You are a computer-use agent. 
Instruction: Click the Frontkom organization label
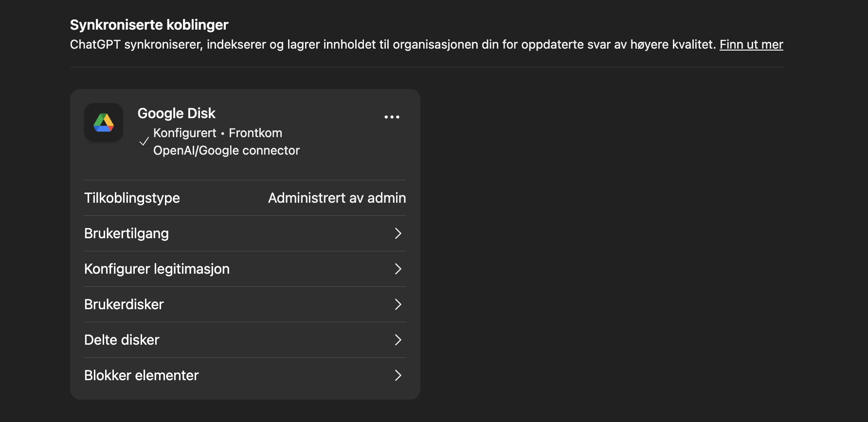click(x=255, y=133)
